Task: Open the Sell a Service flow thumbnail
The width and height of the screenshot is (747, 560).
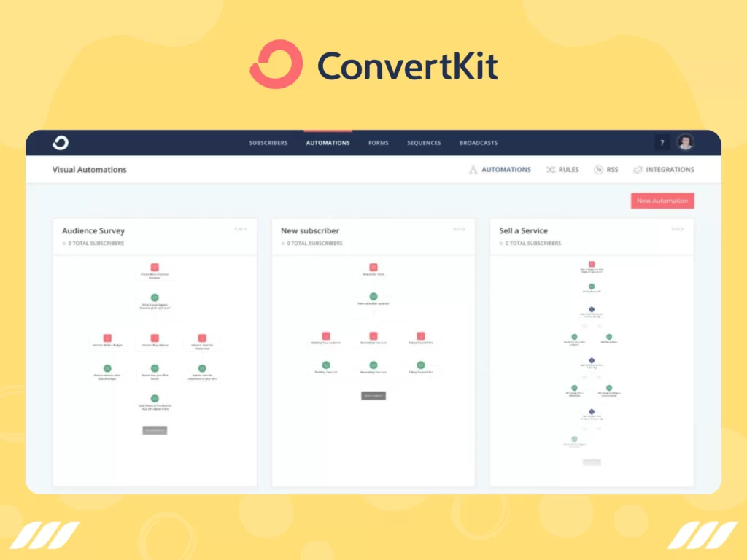Action: [x=592, y=370]
